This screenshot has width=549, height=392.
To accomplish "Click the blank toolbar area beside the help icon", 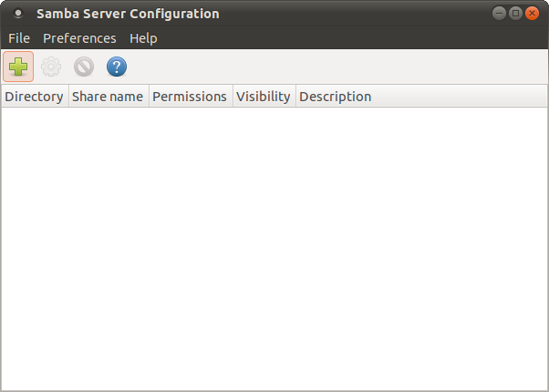I will 337,67.
